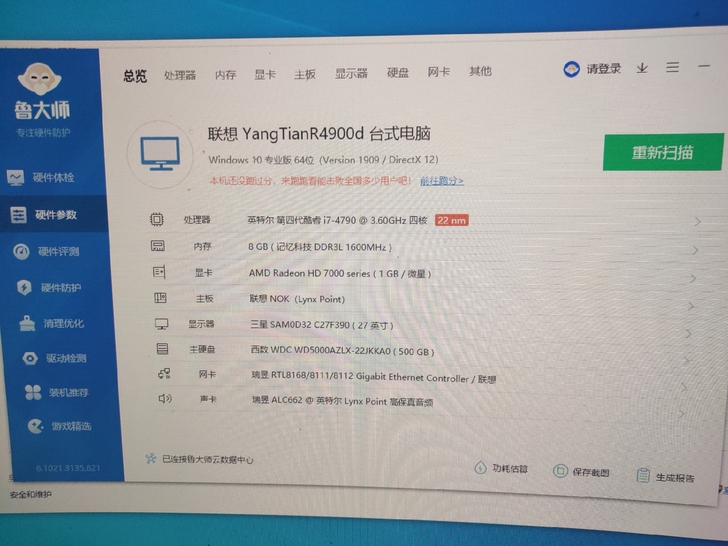728x546 pixels.
Task: Follow the 前往跑分 link
Action: (x=442, y=181)
